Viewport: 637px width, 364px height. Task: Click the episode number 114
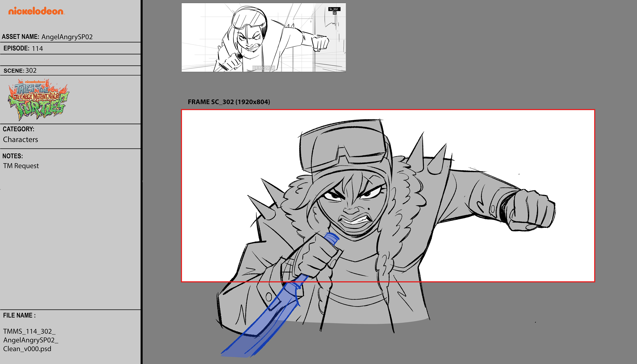(x=37, y=49)
